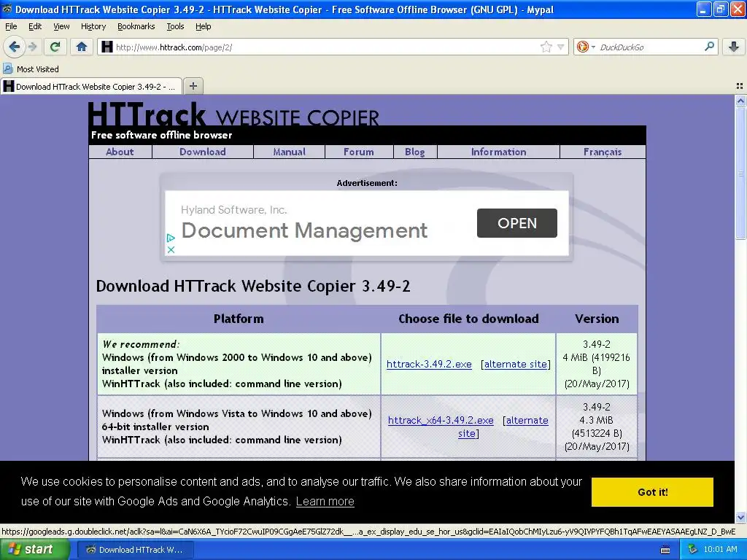Open the Windows start menu
The height and width of the screenshot is (560, 747).
point(35,550)
